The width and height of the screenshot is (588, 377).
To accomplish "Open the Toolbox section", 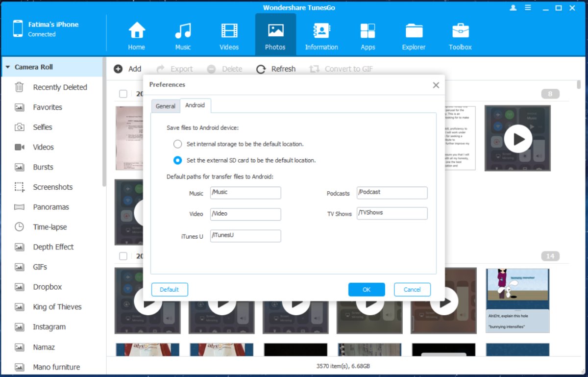I will [460, 36].
